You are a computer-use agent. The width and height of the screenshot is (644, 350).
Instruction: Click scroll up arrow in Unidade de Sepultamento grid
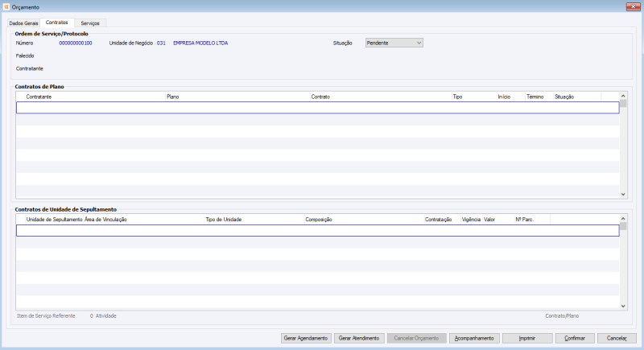coord(623,219)
